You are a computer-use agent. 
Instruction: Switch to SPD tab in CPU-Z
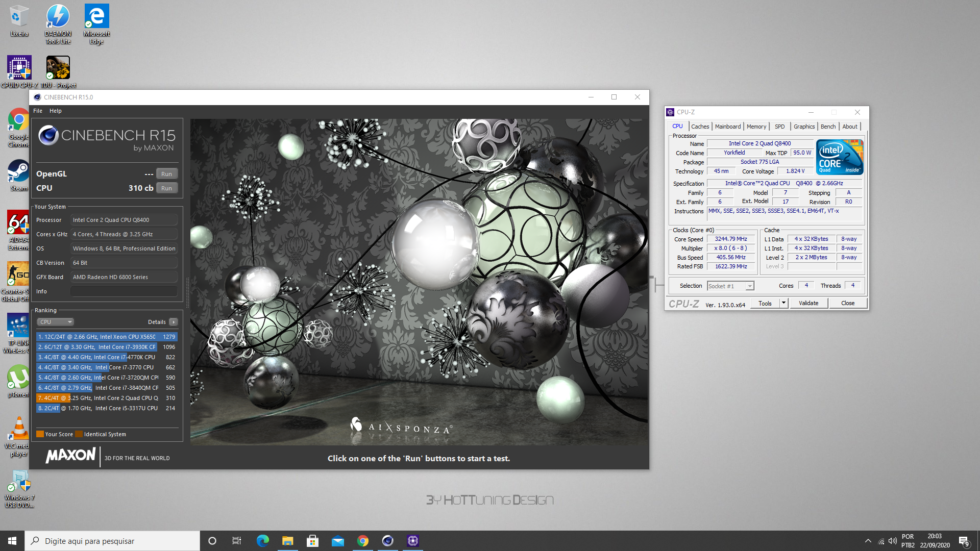click(779, 127)
